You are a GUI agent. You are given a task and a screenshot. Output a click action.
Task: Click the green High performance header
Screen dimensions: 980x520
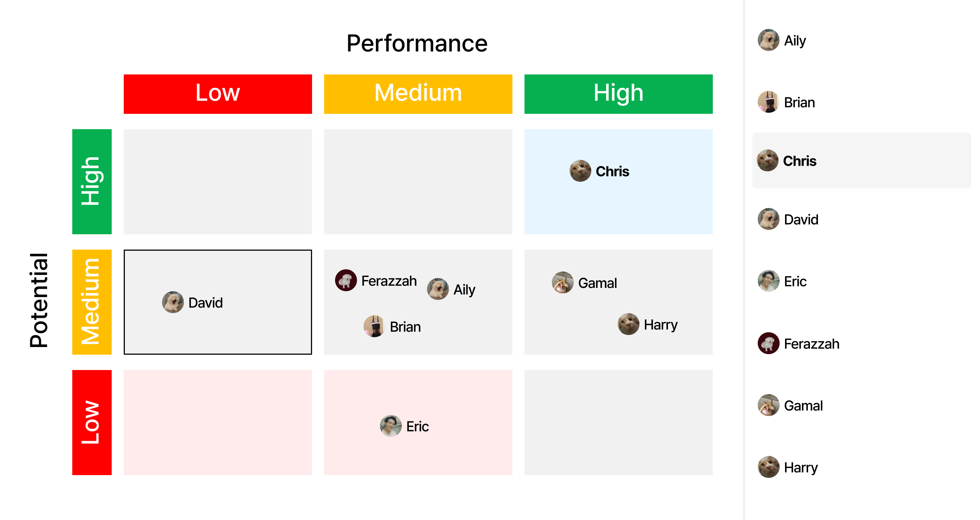618,94
